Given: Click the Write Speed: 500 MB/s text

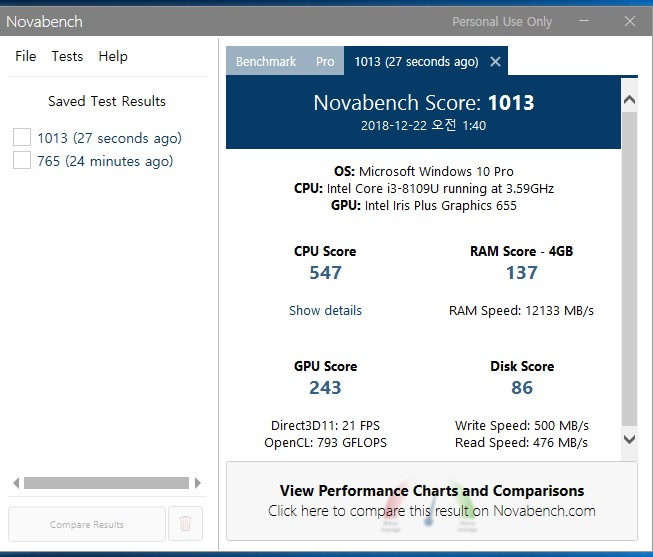Looking at the screenshot, I should click(521, 425).
